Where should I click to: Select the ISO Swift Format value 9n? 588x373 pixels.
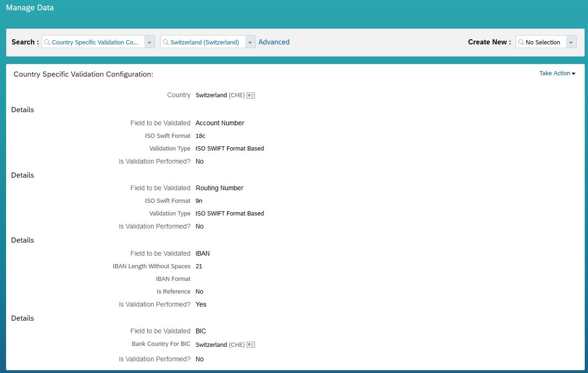click(x=199, y=201)
